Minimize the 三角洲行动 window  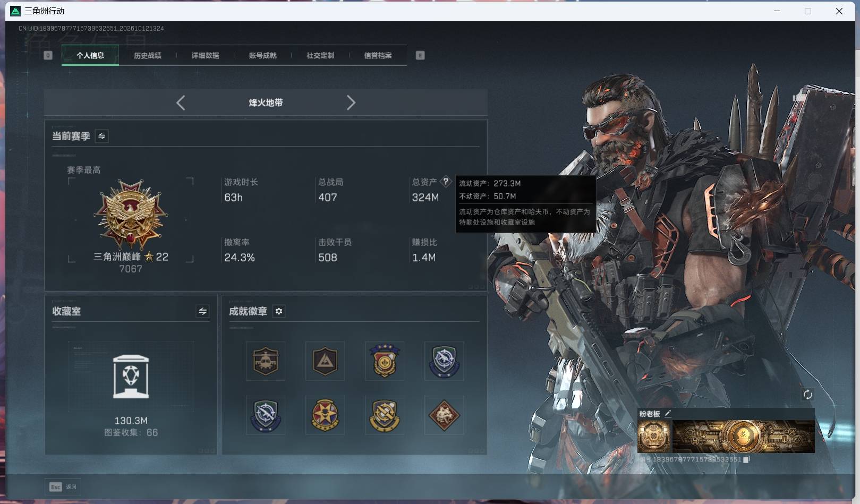[777, 11]
